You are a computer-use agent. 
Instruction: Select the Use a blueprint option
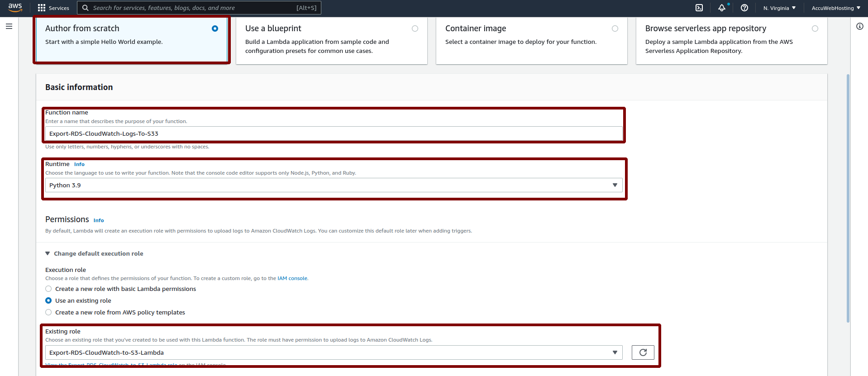[x=415, y=29]
